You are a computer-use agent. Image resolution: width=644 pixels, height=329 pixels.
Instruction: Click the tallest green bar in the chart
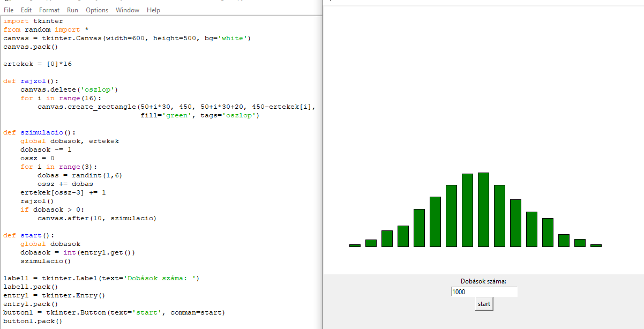(484, 210)
